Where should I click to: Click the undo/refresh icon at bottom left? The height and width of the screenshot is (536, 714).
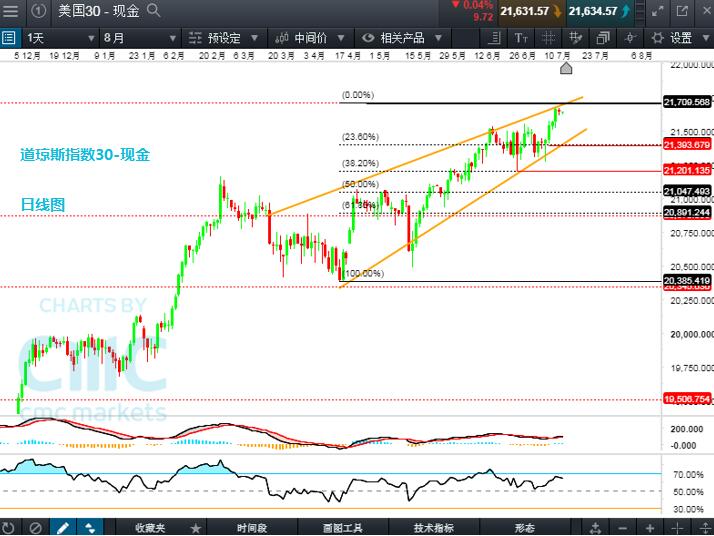(10, 527)
